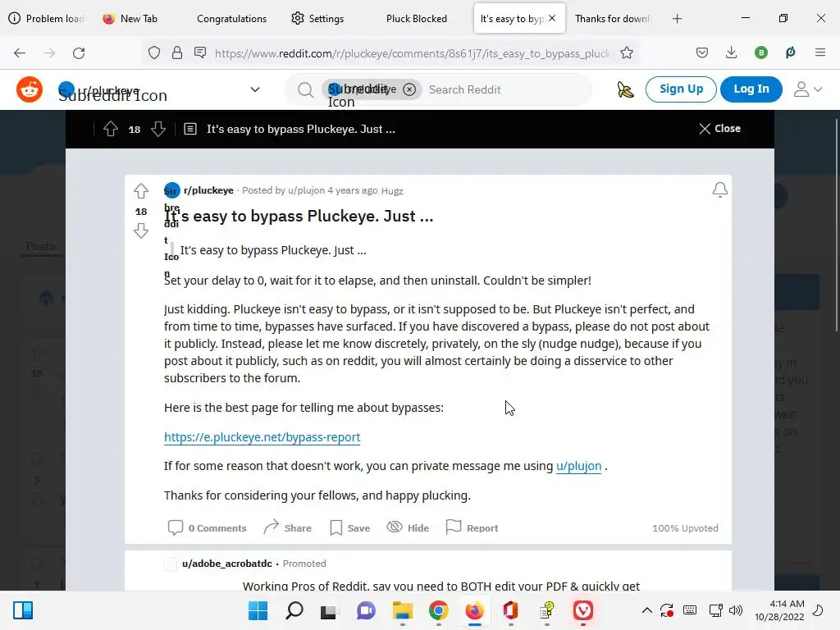The height and width of the screenshot is (630, 840).
Task: Share this post
Action: (x=288, y=527)
